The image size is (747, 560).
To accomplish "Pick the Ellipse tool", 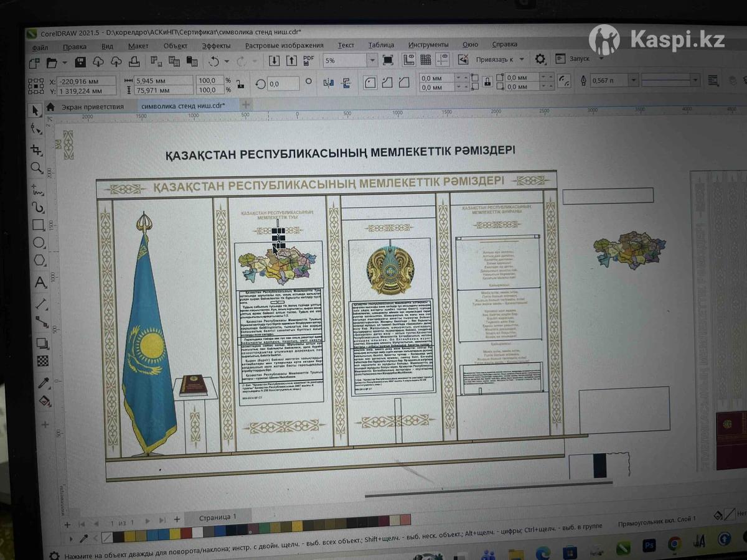I will pyautogui.click(x=39, y=243).
